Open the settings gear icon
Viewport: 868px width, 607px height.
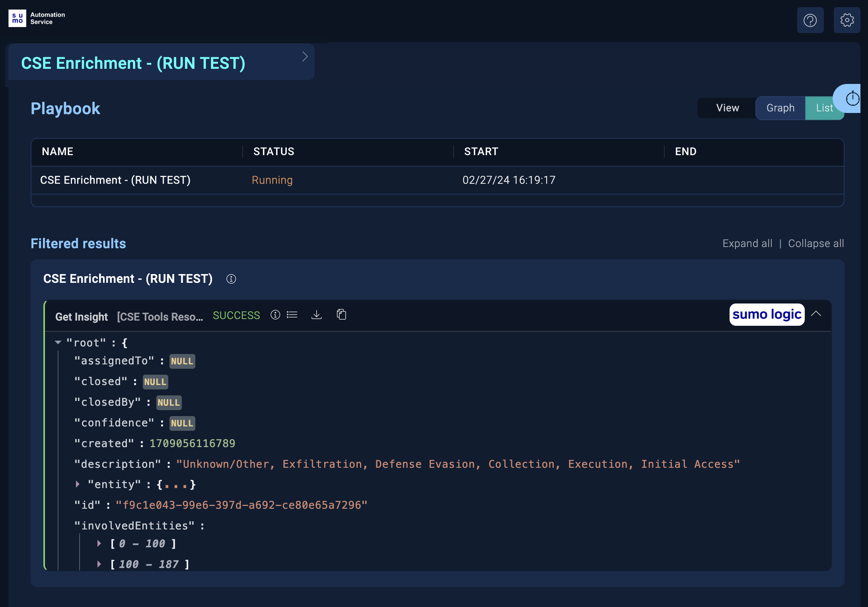(x=847, y=20)
